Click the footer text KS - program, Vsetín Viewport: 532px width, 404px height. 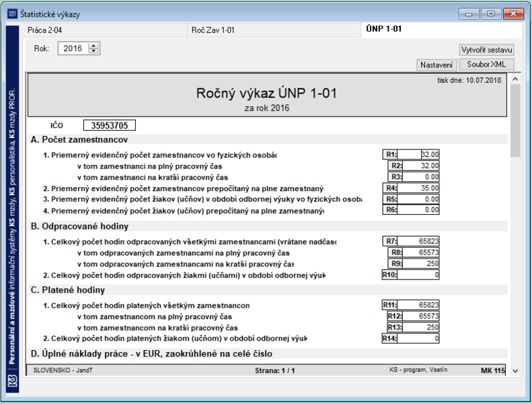(418, 370)
